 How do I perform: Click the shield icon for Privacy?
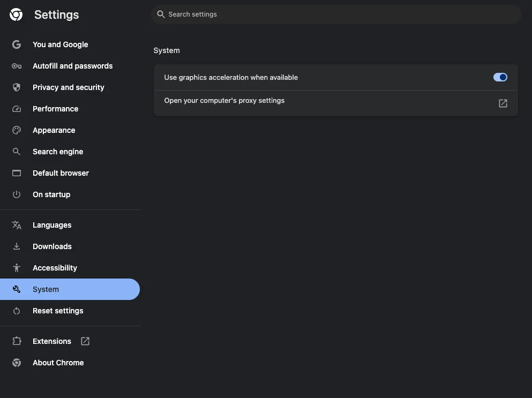point(17,87)
